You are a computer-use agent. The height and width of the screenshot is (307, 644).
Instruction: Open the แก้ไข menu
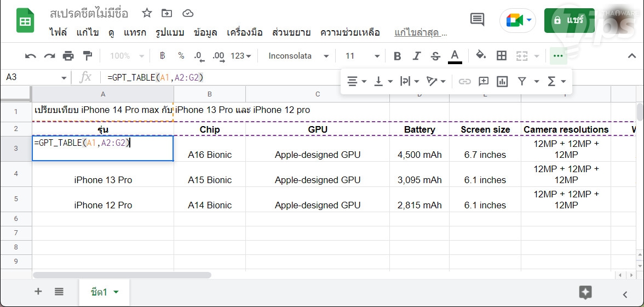click(88, 32)
